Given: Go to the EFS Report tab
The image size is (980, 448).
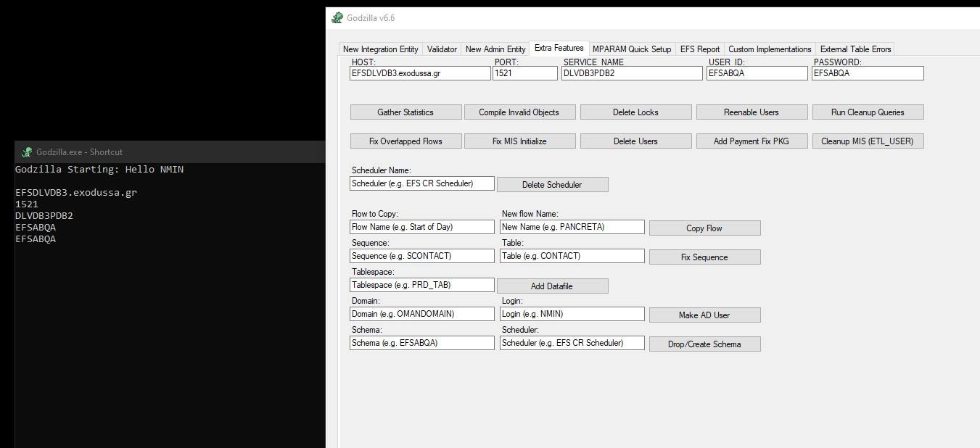Looking at the screenshot, I should tap(699, 49).
